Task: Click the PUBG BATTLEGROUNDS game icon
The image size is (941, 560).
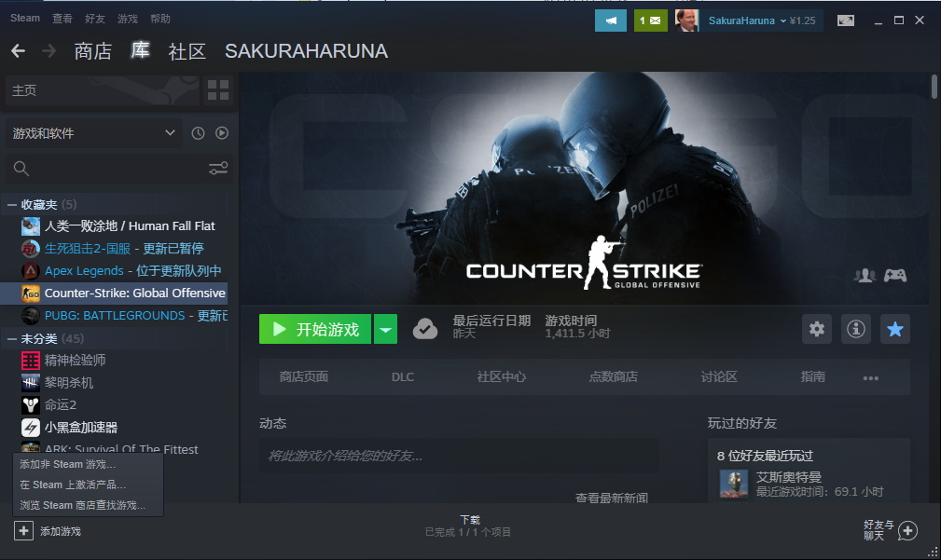Action: click(x=31, y=315)
